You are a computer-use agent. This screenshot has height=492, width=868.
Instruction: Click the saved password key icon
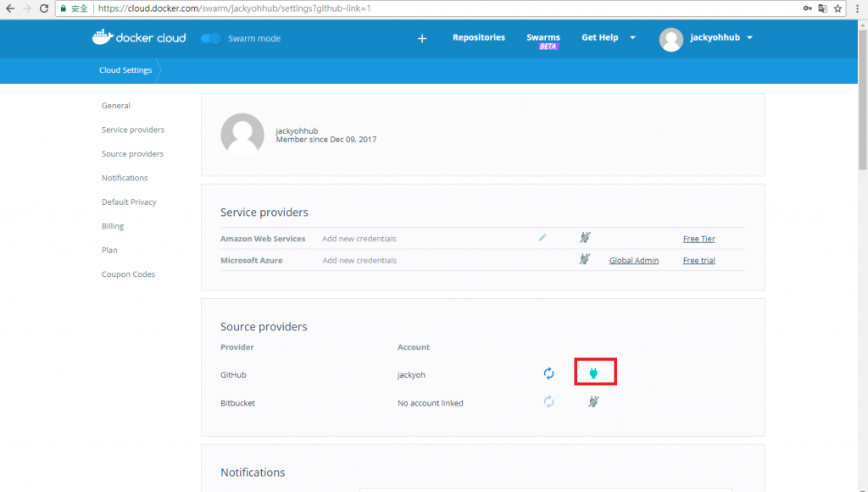coord(808,8)
